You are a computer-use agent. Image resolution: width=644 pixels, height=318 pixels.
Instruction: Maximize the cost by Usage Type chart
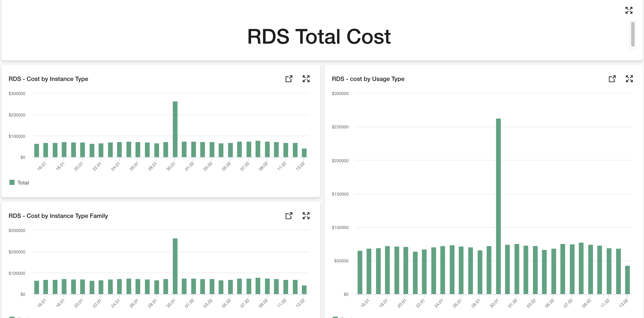pyautogui.click(x=629, y=79)
